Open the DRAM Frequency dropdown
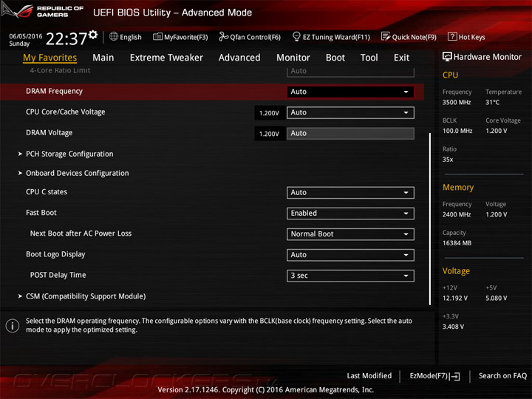Image resolution: width=532 pixels, height=399 pixels. pyautogui.click(x=350, y=92)
